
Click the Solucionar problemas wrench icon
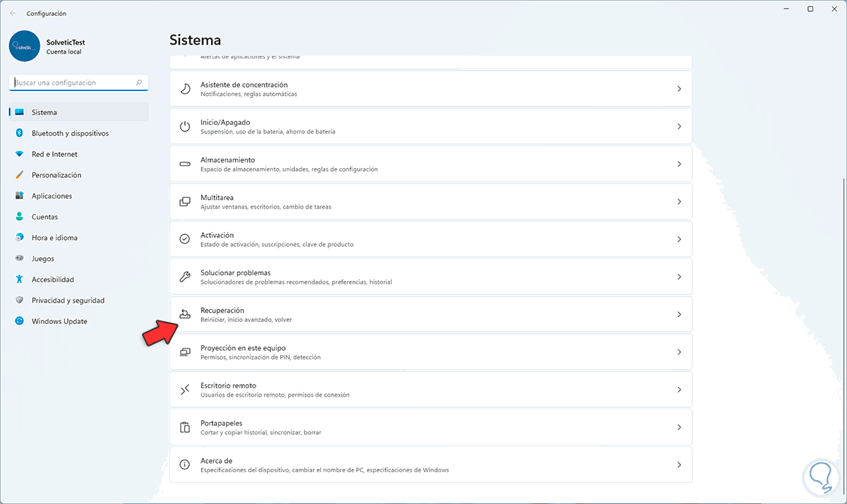click(x=185, y=277)
